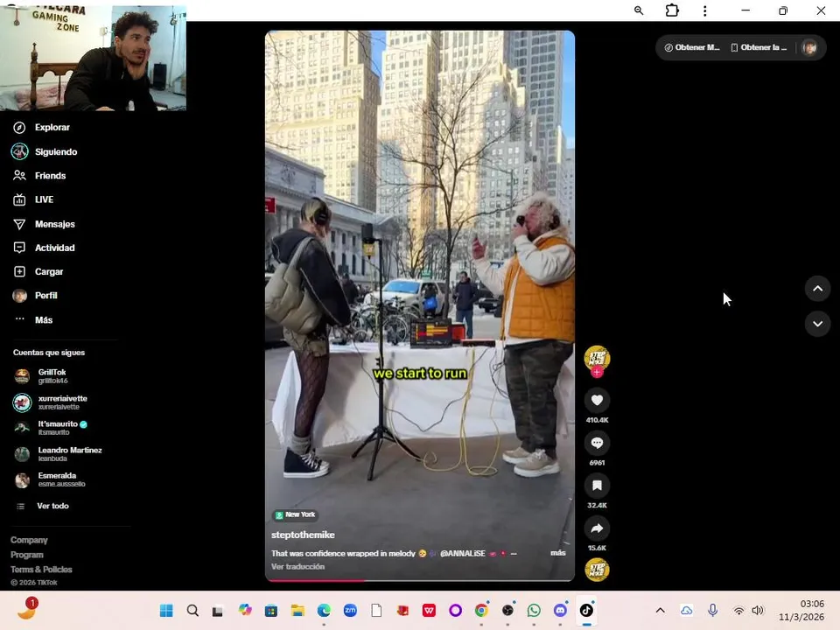This screenshot has height=630, width=840.
Task: Open the Microsoft Store taskbar icon
Action: (x=271, y=610)
